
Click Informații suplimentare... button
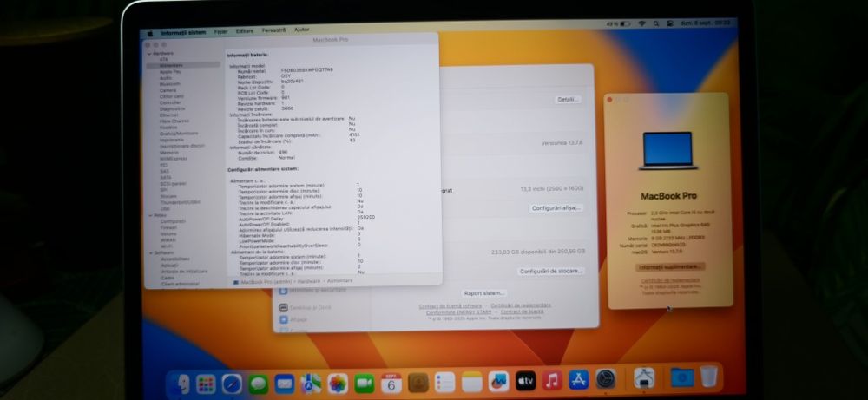coord(670,266)
